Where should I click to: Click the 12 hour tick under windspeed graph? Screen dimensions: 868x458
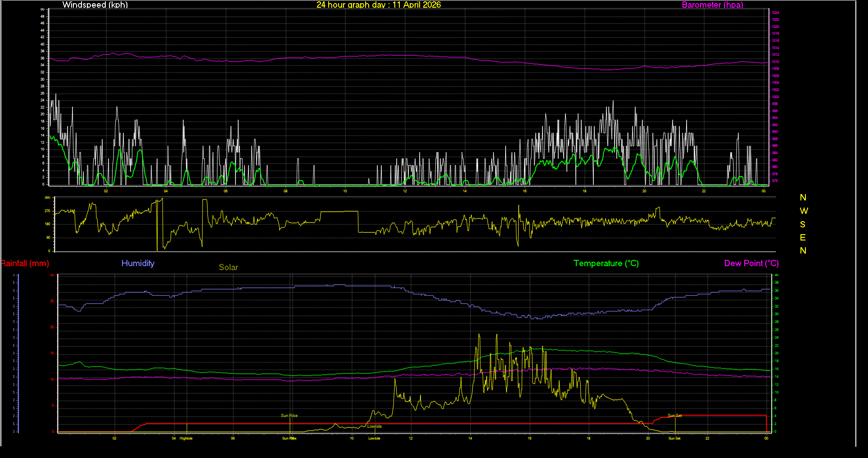coord(405,191)
